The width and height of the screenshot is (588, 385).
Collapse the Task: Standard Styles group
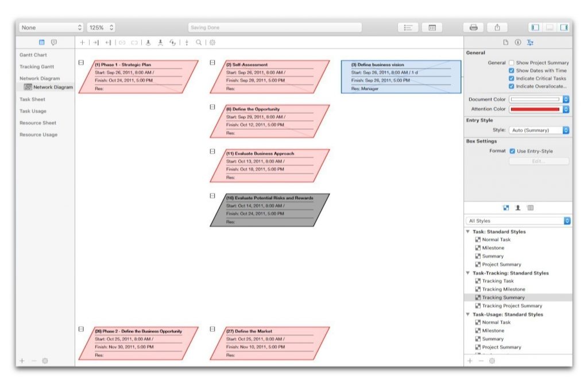click(468, 232)
